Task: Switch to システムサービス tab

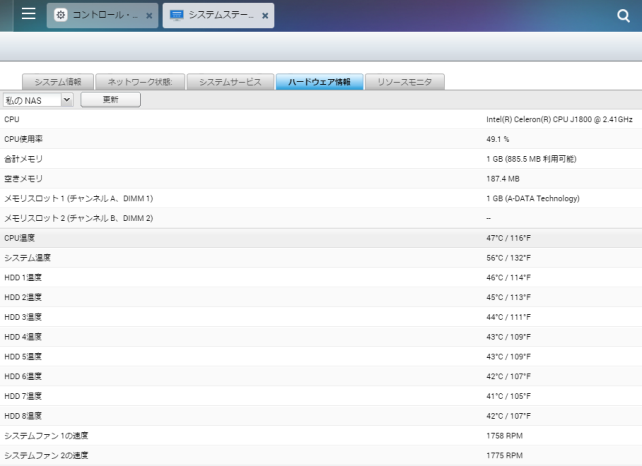Action: (230, 82)
